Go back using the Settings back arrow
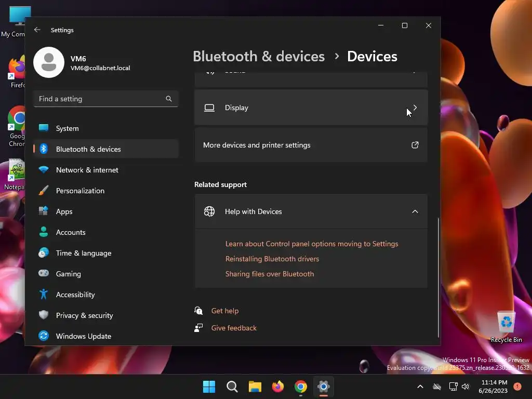This screenshot has height=399, width=532. [x=37, y=30]
